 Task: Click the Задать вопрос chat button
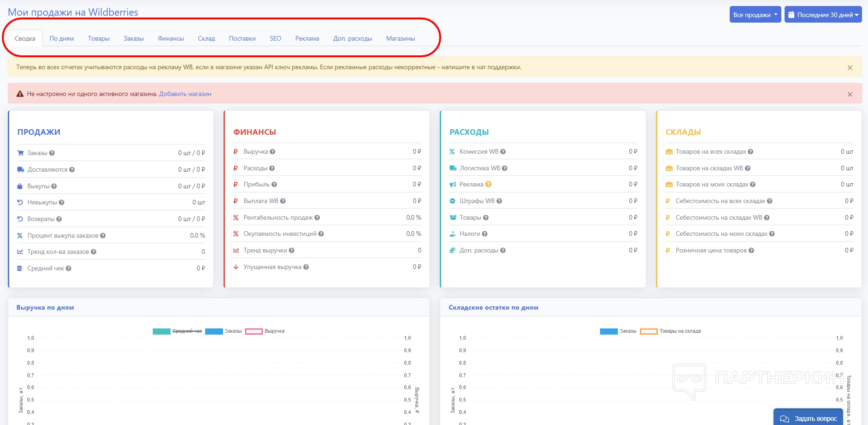(x=808, y=418)
